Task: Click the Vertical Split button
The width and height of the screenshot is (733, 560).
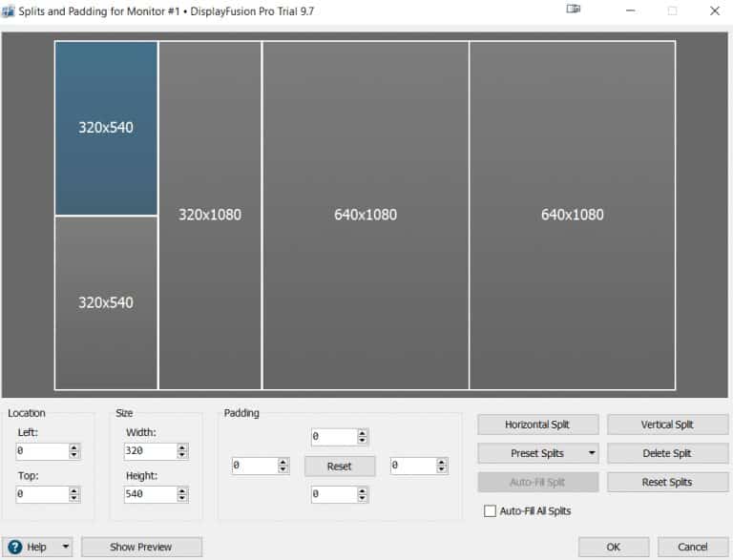Action: tap(667, 425)
